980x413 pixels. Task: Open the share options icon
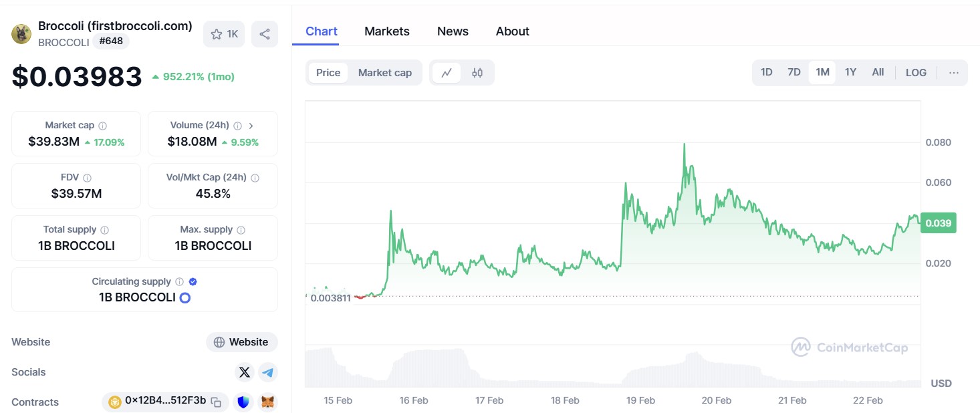[x=265, y=33]
